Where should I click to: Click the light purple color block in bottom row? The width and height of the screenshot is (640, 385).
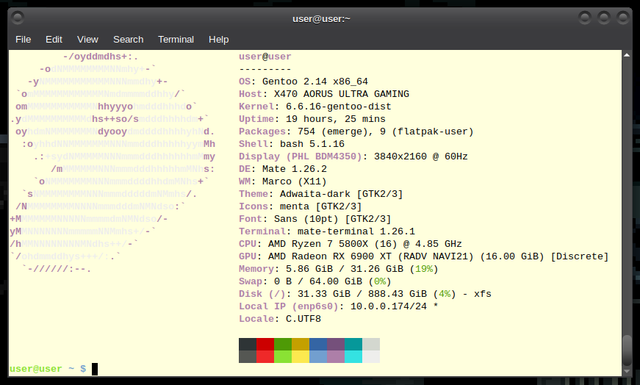click(x=336, y=356)
